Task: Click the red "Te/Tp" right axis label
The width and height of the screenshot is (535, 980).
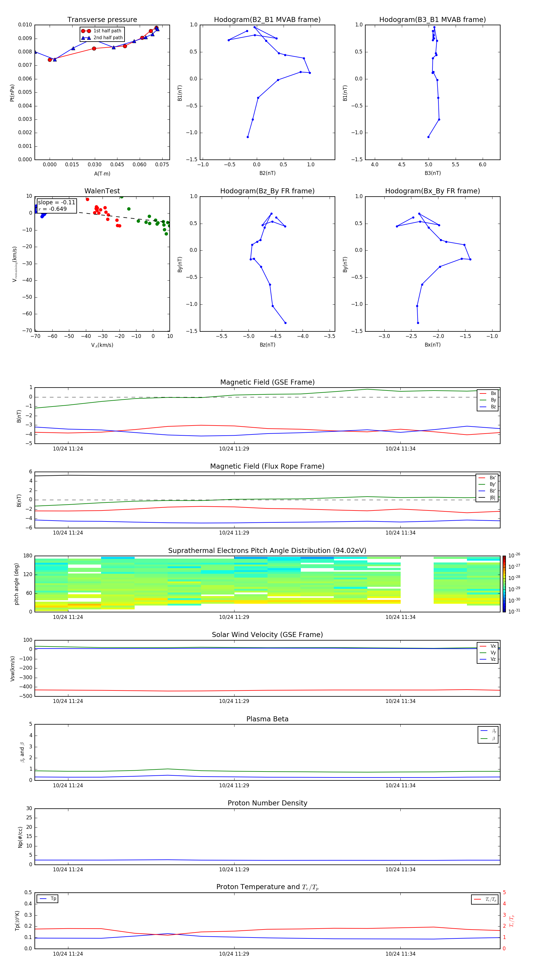Action: (x=512, y=921)
